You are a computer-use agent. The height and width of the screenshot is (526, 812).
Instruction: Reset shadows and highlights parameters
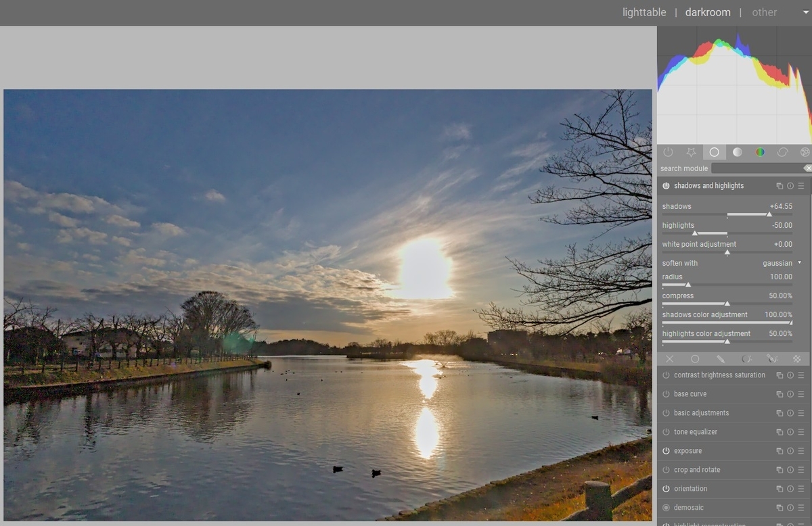[x=790, y=186]
